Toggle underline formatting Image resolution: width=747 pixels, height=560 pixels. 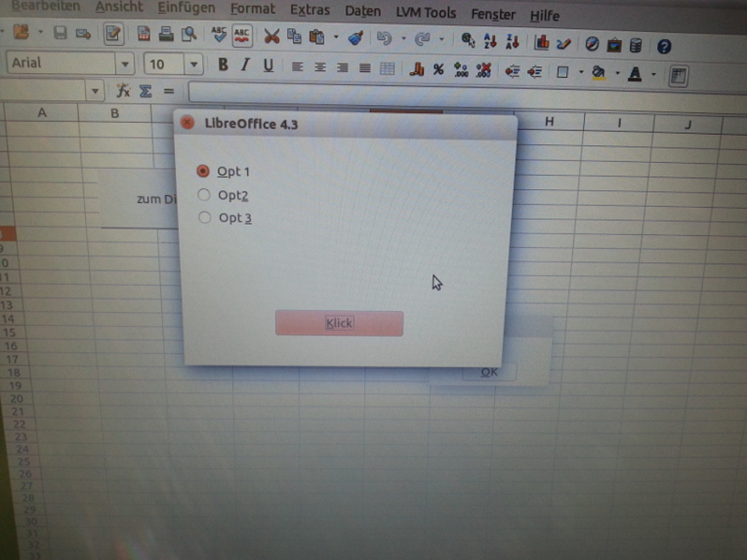pyautogui.click(x=268, y=65)
